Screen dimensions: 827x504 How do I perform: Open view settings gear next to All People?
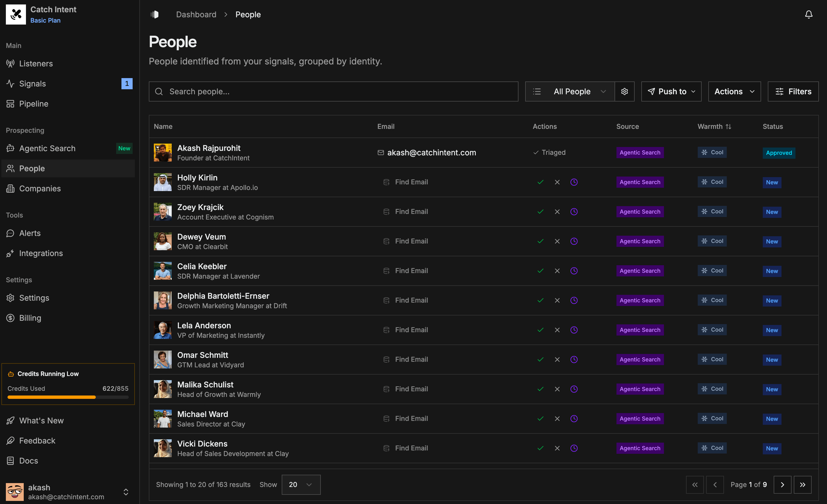624,91
